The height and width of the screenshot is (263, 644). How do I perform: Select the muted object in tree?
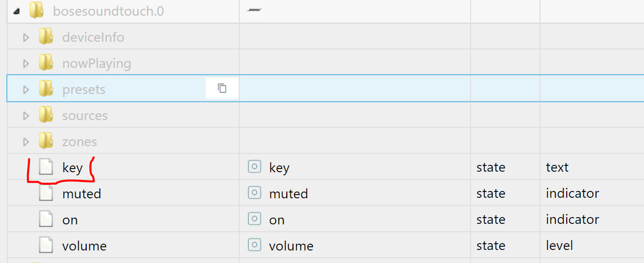click(81, 194)
